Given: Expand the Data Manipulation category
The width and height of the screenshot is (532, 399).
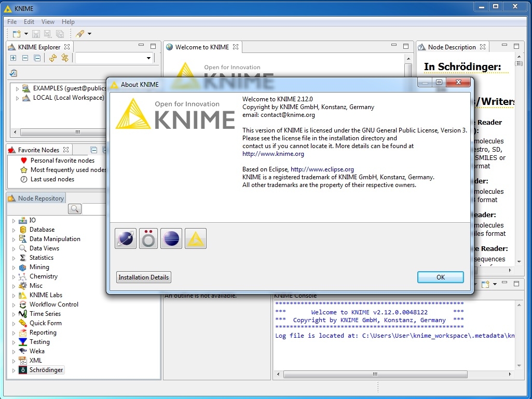Looking at the screenshot, I should click(x=13, y=240).
